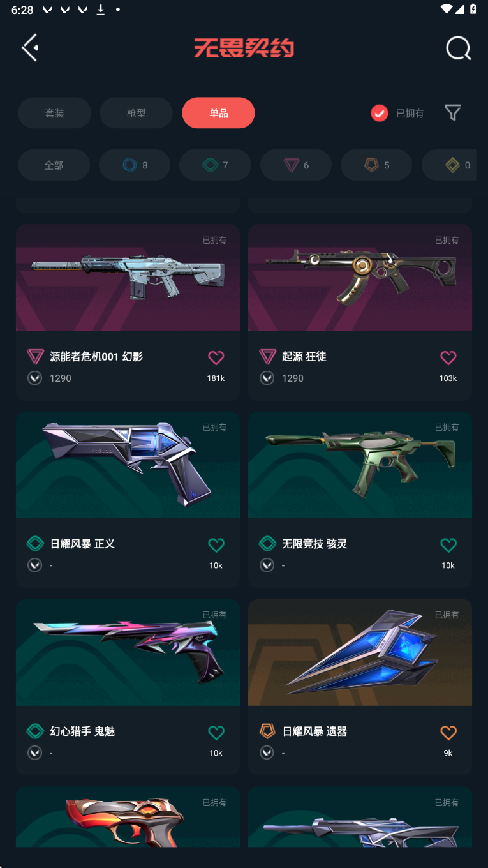Favorite 起源 狂徒 with heart icon
The image size is (488, 868).
click(448, 357)
